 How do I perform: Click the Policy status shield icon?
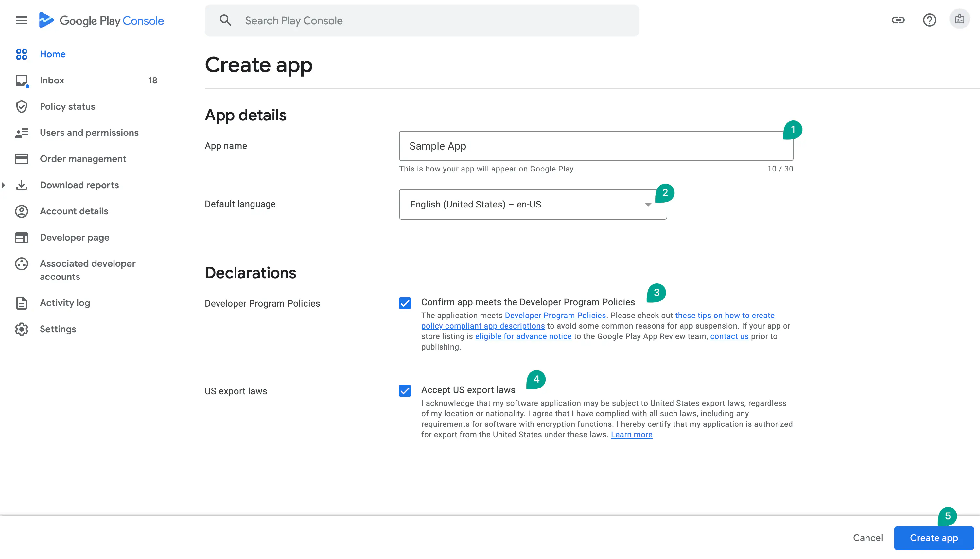pyautogui.click(x=22, y=107)
